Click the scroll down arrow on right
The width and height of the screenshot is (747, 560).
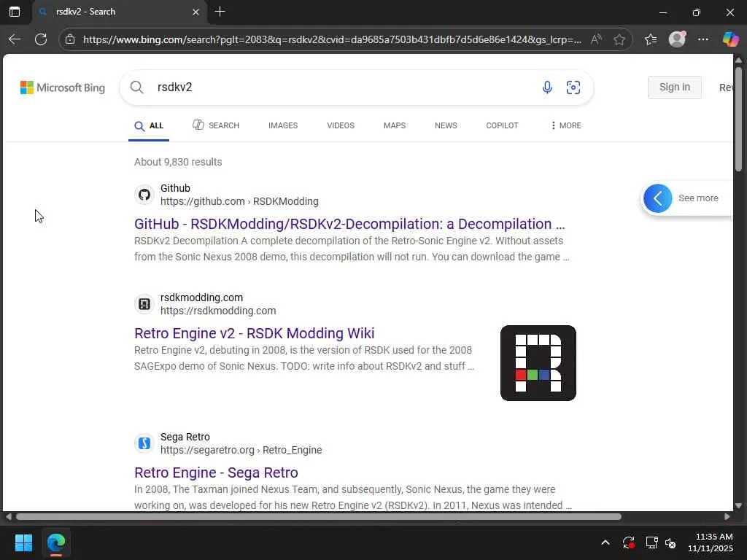738,506
